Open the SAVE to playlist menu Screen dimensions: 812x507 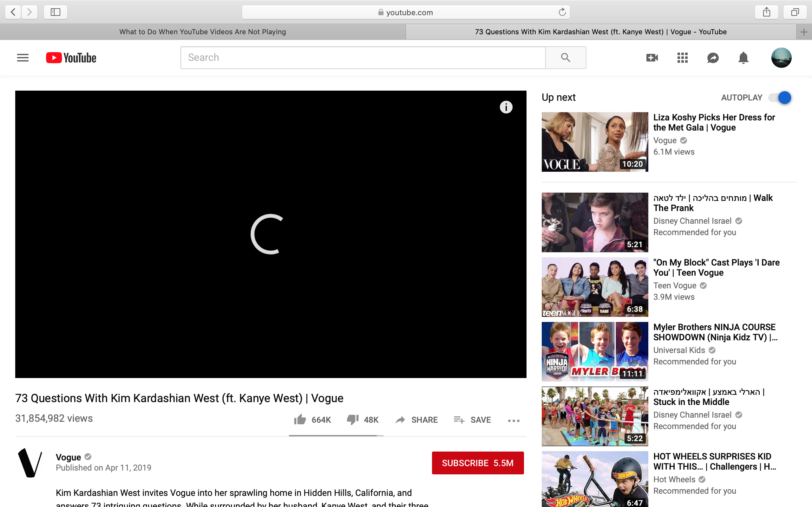tap(472, 420)
